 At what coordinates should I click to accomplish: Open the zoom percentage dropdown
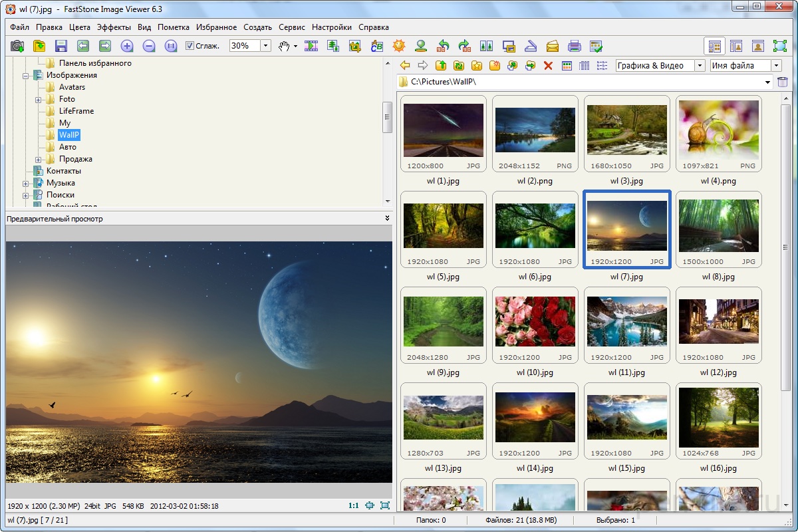coord(265,46)
